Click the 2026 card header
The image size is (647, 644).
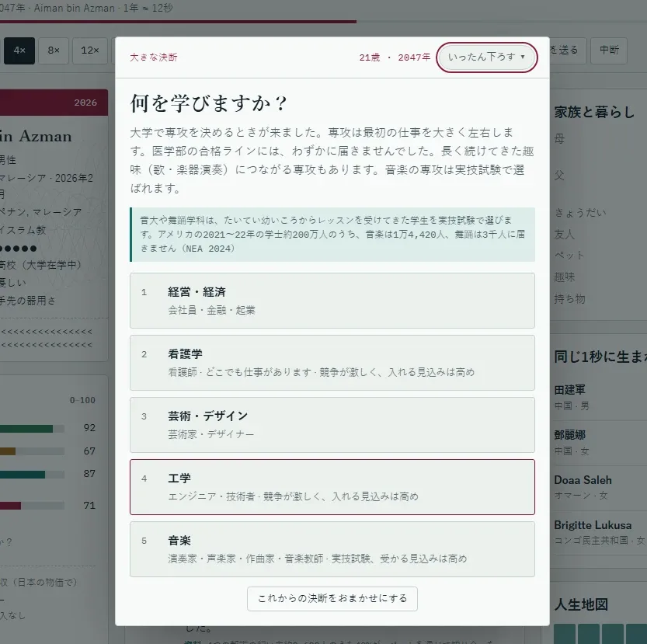tap(54, 103)
